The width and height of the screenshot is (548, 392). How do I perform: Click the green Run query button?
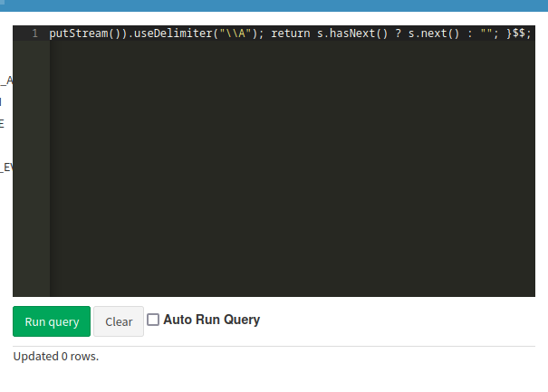click(52, 321)
